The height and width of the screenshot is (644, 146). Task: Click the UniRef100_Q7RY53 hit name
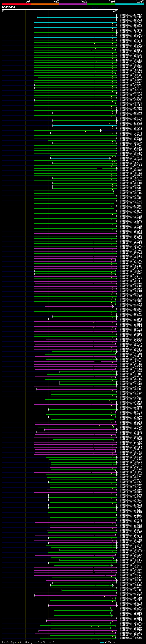(x=131, y=352)
